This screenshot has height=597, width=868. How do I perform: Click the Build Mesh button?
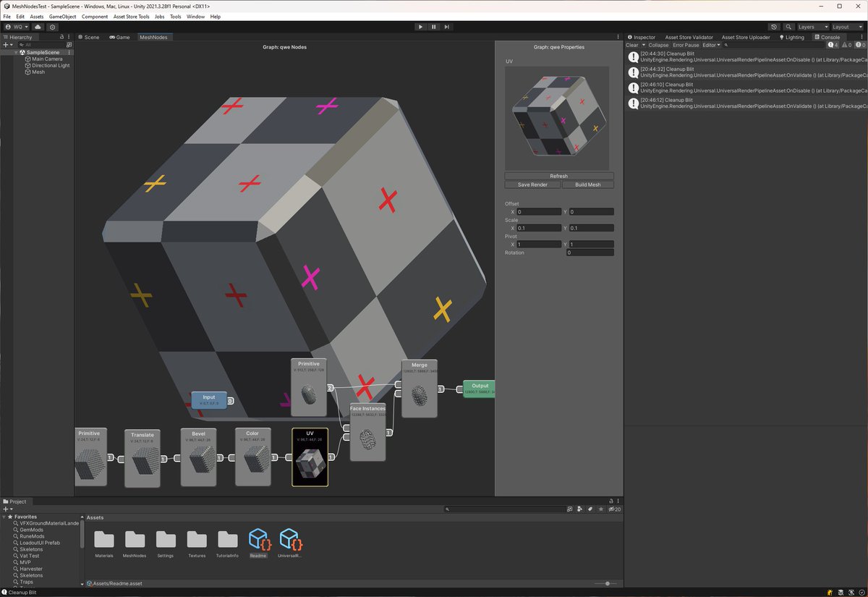pos(588,185)
